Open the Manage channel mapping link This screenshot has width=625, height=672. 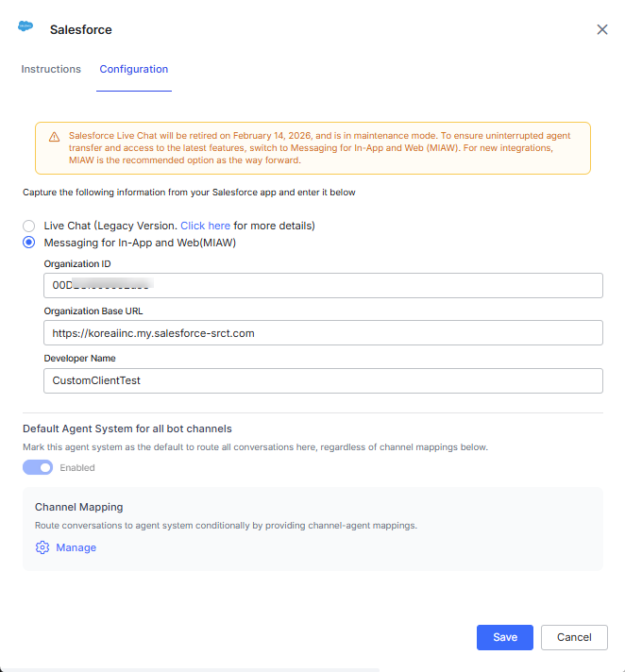point(76,547)
